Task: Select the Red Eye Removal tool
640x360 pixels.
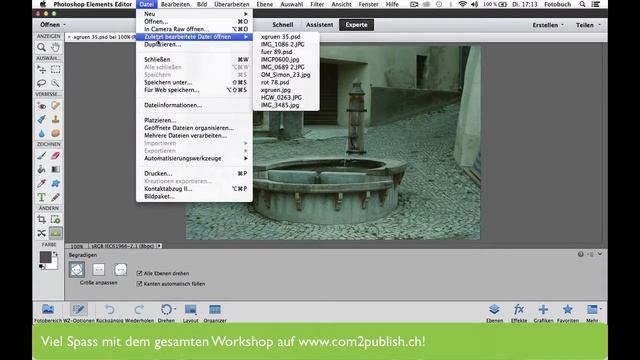Action: pyautogui.click(x=41, y=105)
